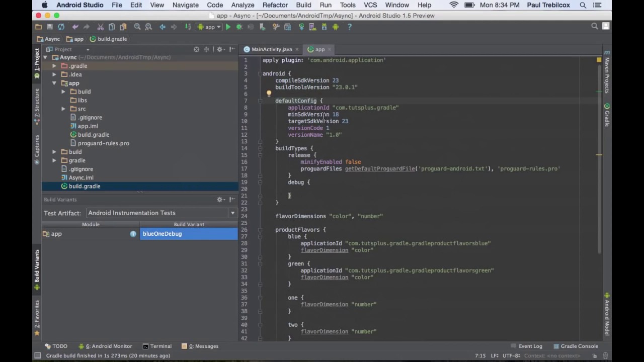Click the yellow analysis status indicator
The height and width of the screenshot is (362, 644).
click(x=599, y=60)
